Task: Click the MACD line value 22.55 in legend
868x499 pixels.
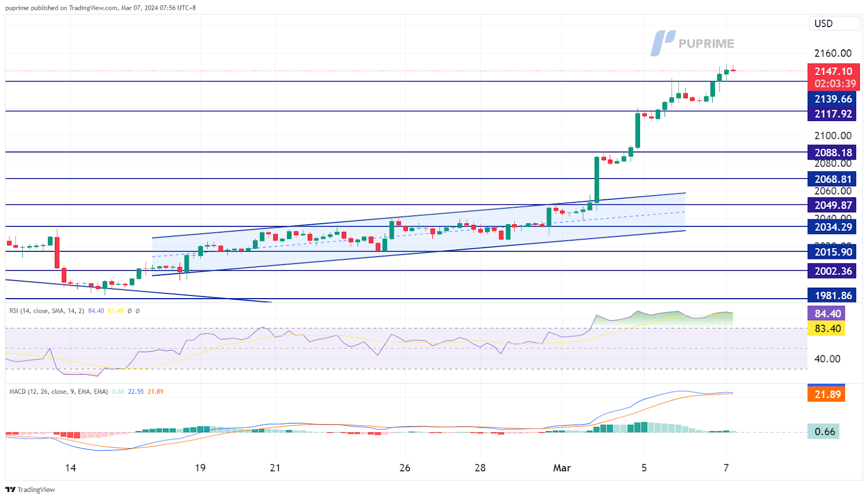Action: pos(136,391)
